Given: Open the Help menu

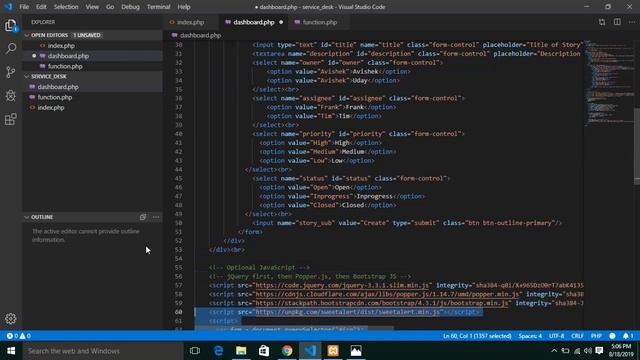Looking at the screenshot, I should pos(184,7).
